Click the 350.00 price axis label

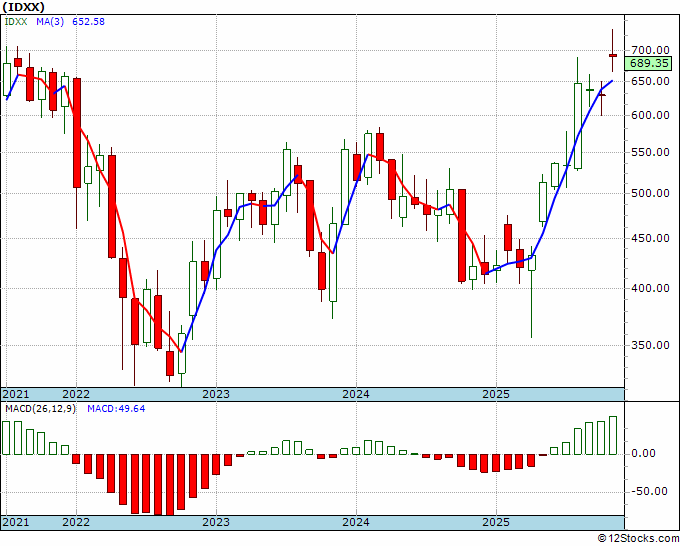pos(651,346)
